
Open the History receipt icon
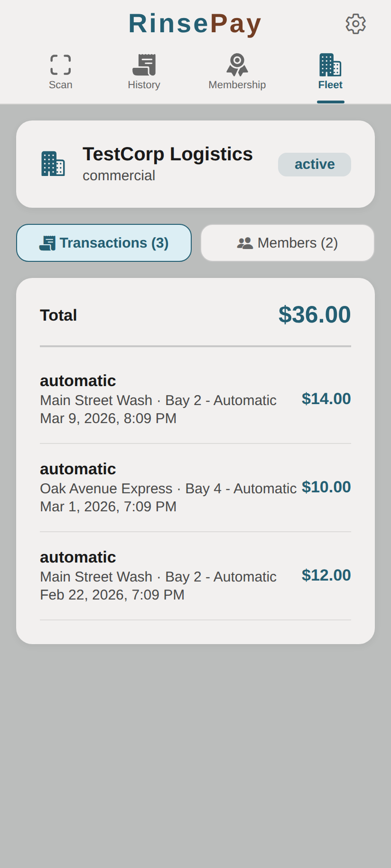point(144,65)
